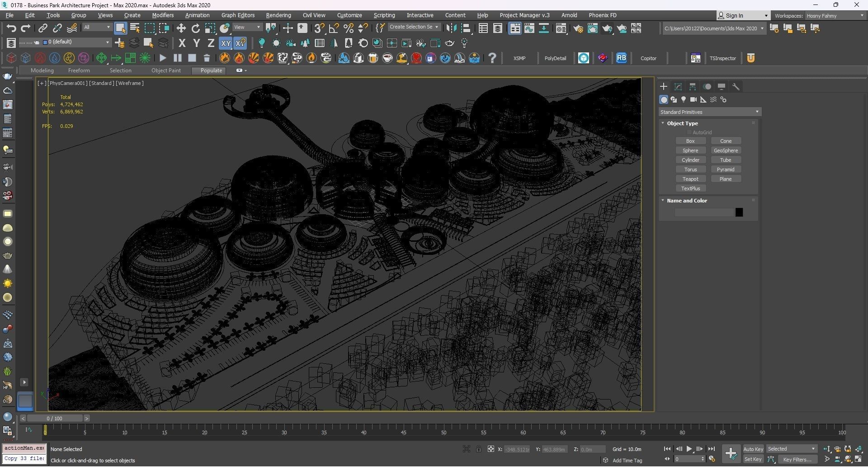Image resolution: width=868 pixels, height=470 pixels.
Task: Open the Workspaces dropdown
Action: [835, 16]
